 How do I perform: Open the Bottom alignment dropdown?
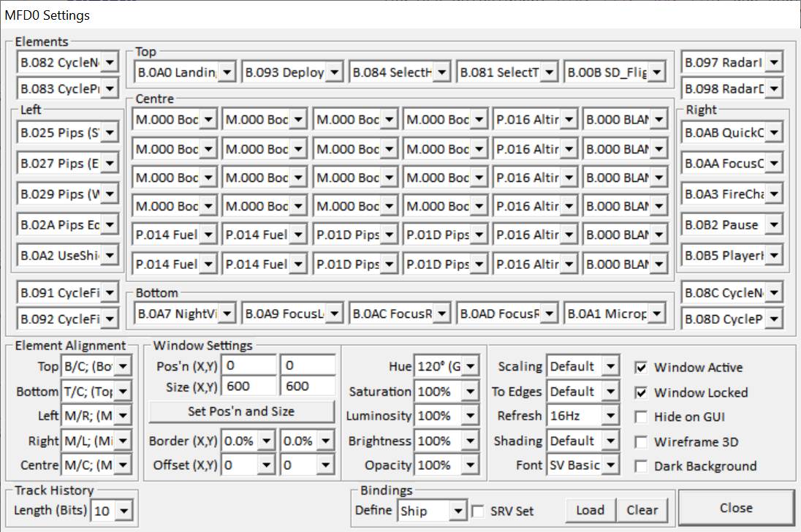pyautogui.click(x=96, y=392)
